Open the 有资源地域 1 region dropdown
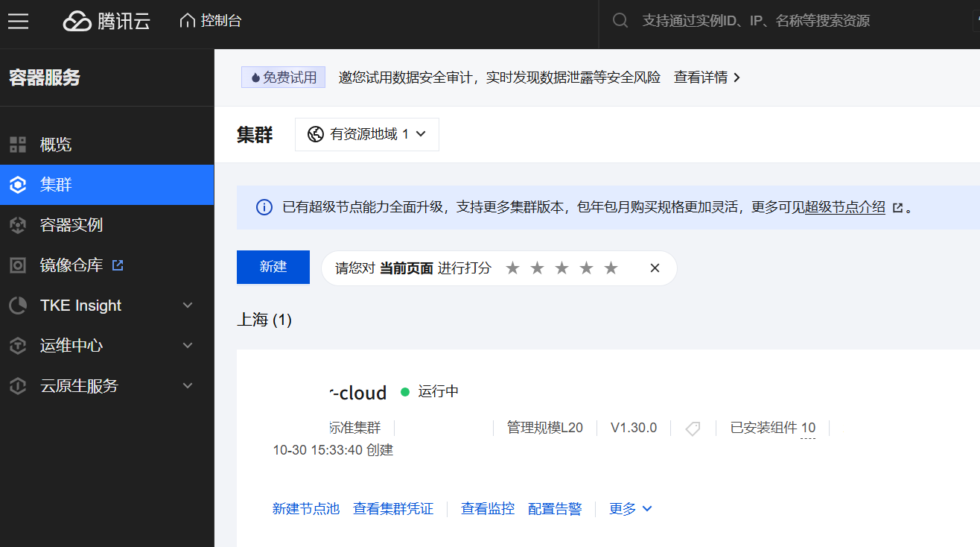 tap(367, 134)
